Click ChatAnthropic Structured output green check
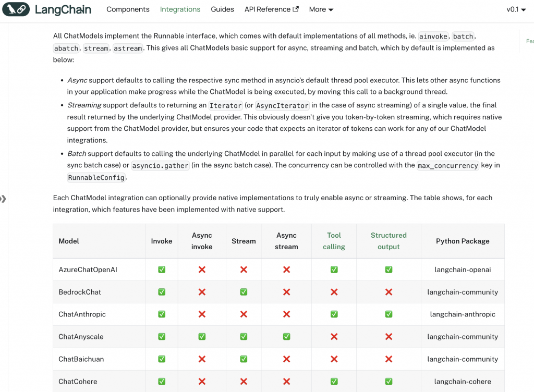 pyautogui.click(x=389, y=314)
